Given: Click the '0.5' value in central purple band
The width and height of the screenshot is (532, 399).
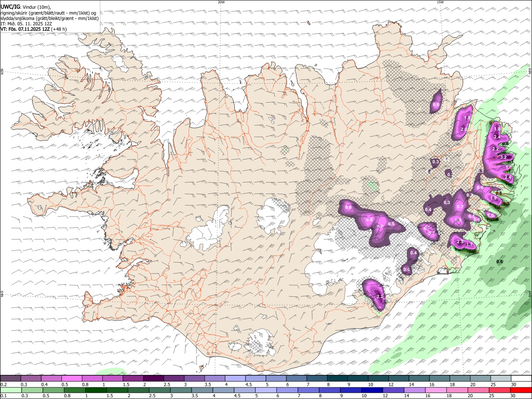Looking at the screenshot, I should pyautogui.click(x=391, y=224).
